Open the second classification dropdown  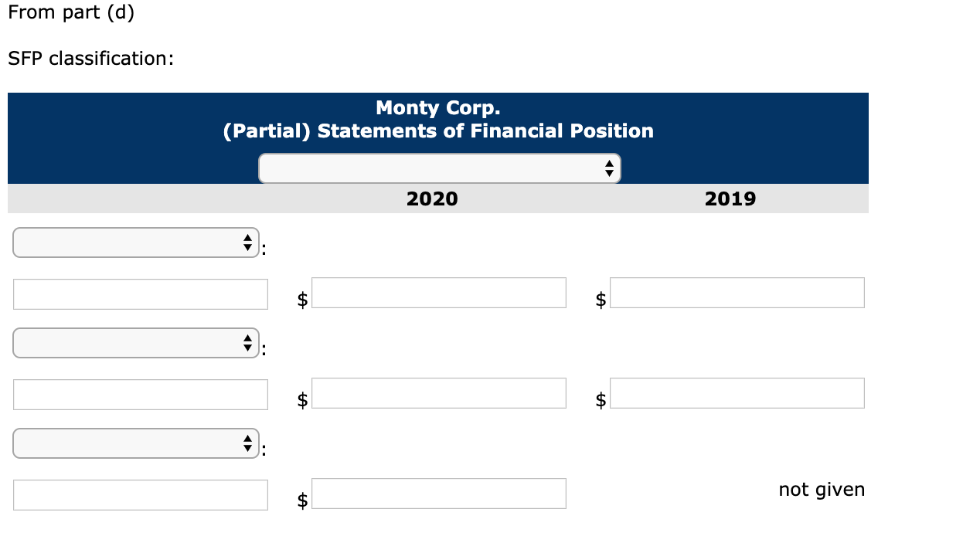coord(131,343)
